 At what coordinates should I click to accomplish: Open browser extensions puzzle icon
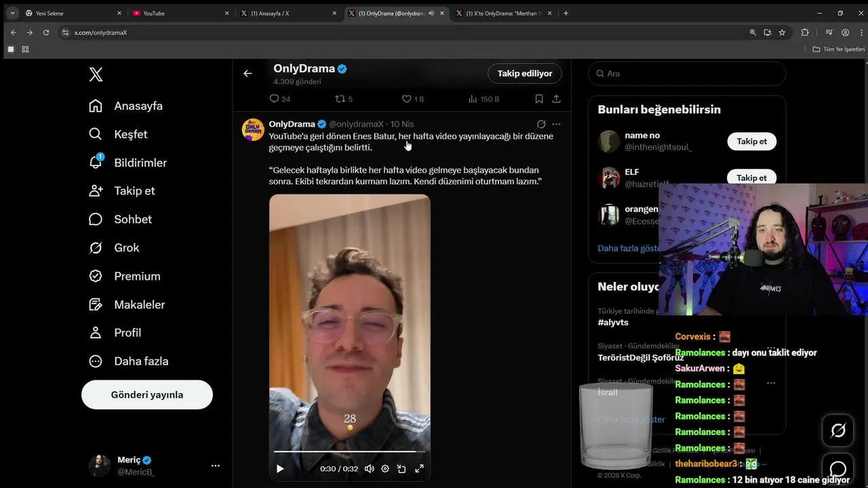click(805, 32)
